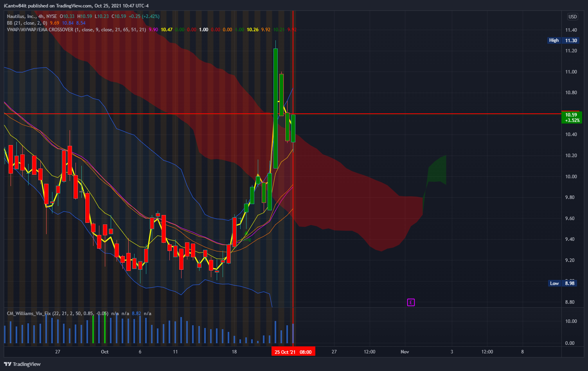588x371 pixels.
Task: Click the 10.40 price axis label
Action: point(571,134)
